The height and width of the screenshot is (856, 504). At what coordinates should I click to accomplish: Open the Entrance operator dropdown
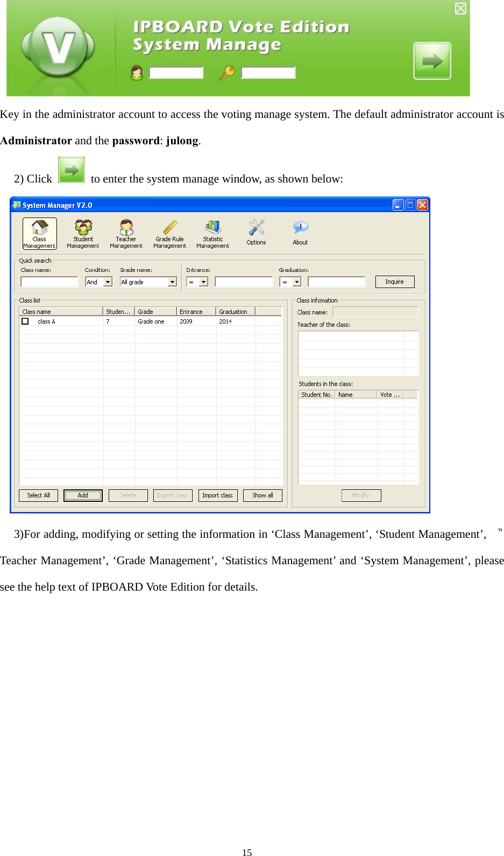203,282
